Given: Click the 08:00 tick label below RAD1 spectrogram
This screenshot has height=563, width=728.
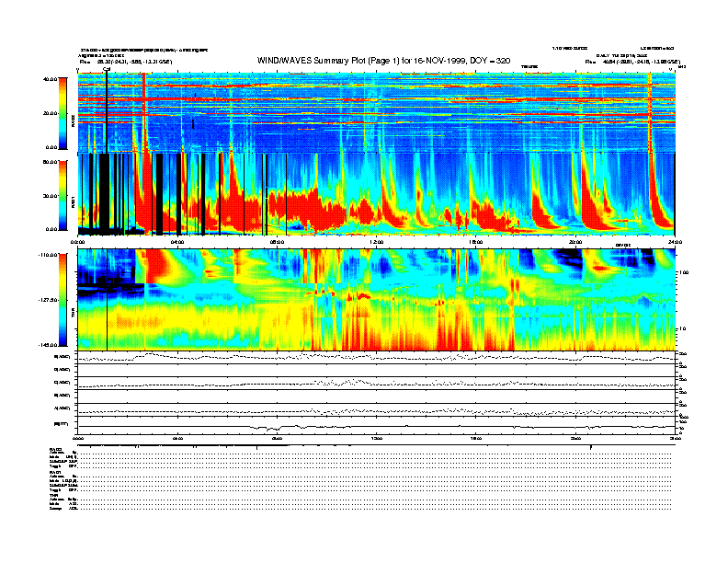Looking at the screenshot, I should pyautogui.click(x=277, y=242).
